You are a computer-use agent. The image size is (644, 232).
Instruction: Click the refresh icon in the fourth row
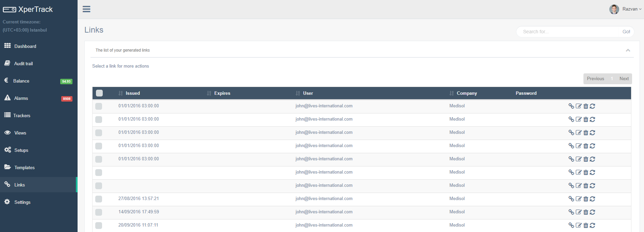592,146
